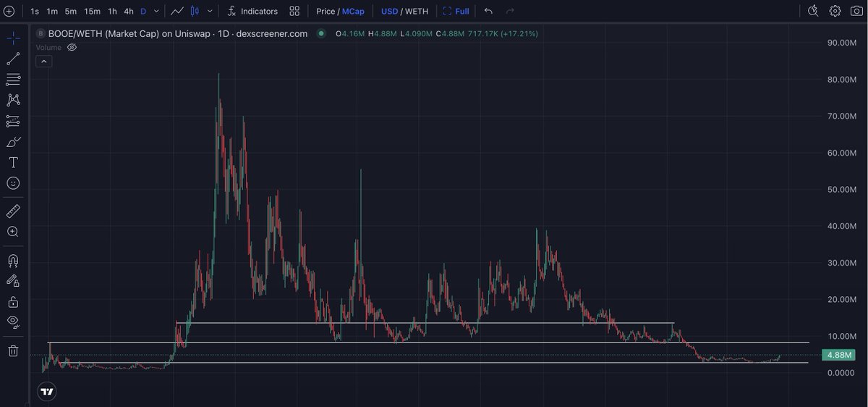Select the 4h timeframe
The height and width of the screenshot is (407, 868).
[x=129, y=12]
